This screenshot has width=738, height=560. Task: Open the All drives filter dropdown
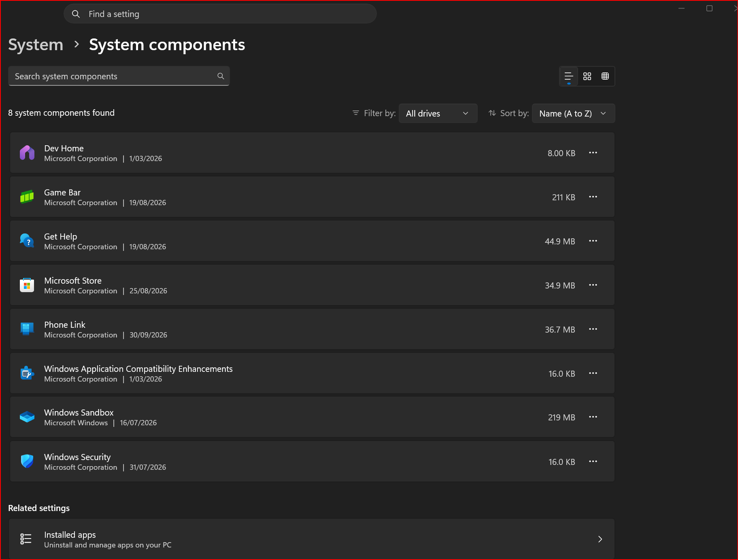[x=438, y=113]
